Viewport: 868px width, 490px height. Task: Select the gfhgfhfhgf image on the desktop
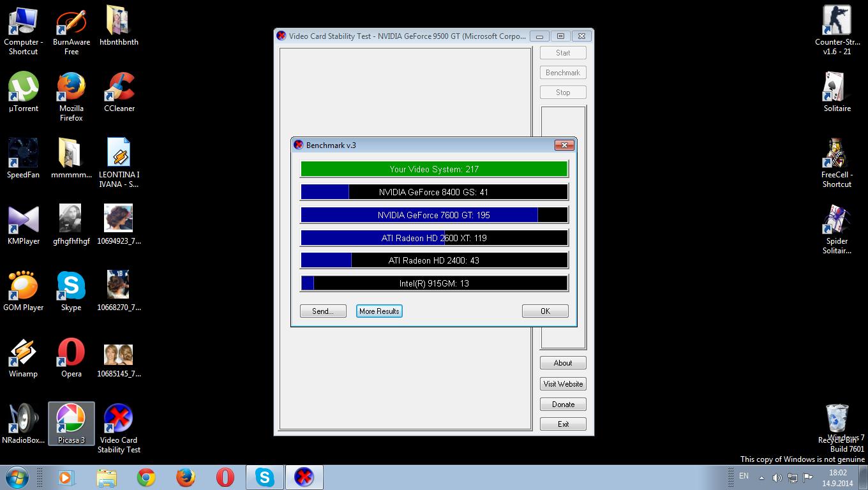coord(71,225)
